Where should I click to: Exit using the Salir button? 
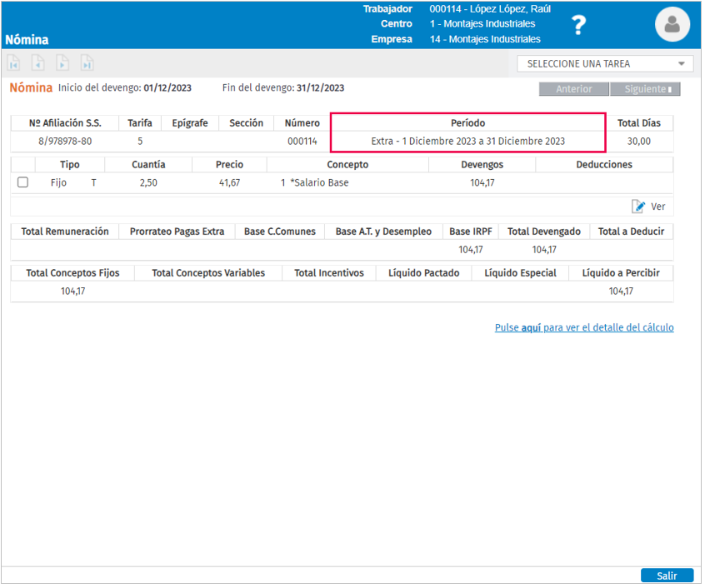pos(667,576)
